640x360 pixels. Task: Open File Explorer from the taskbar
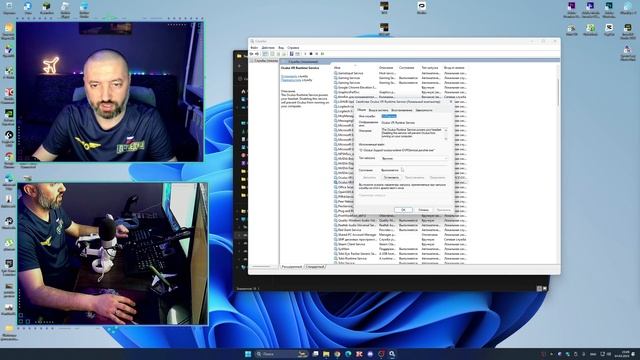[326, 354]
